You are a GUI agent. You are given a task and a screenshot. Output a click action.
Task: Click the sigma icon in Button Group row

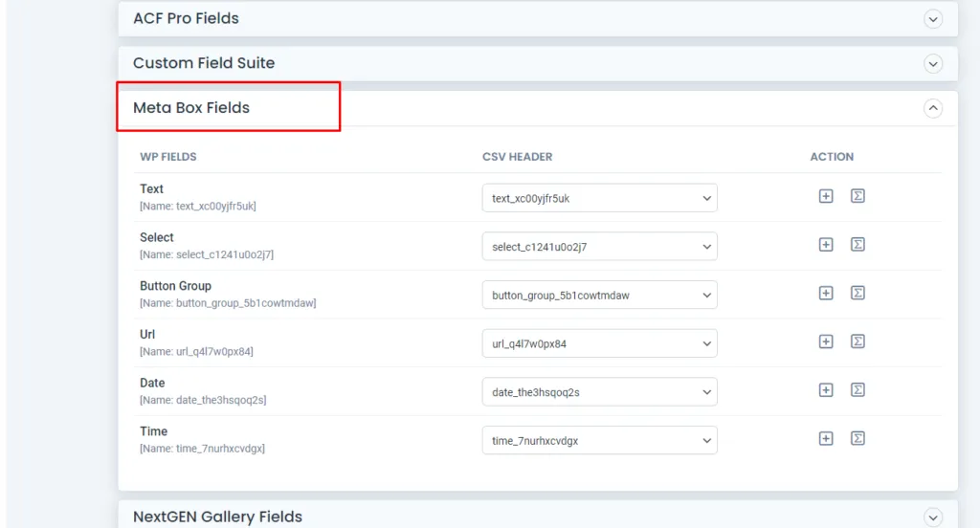[x=857, y=293]
